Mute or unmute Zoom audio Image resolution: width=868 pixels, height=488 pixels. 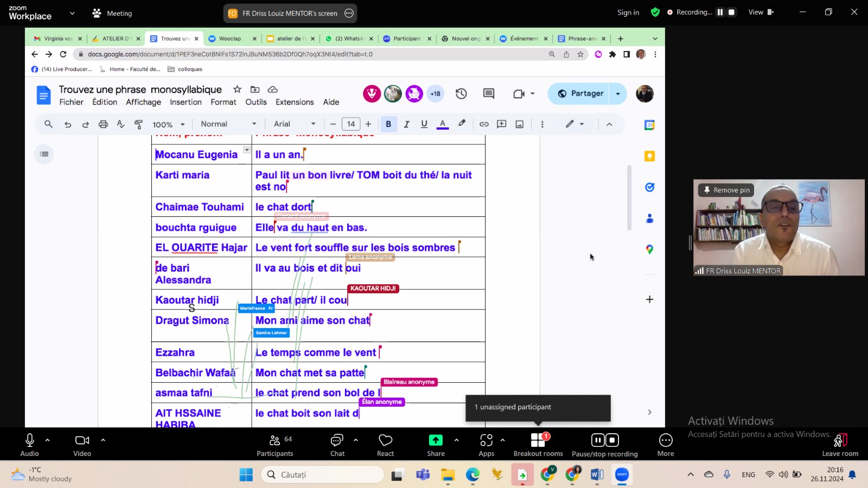point(30,445)
